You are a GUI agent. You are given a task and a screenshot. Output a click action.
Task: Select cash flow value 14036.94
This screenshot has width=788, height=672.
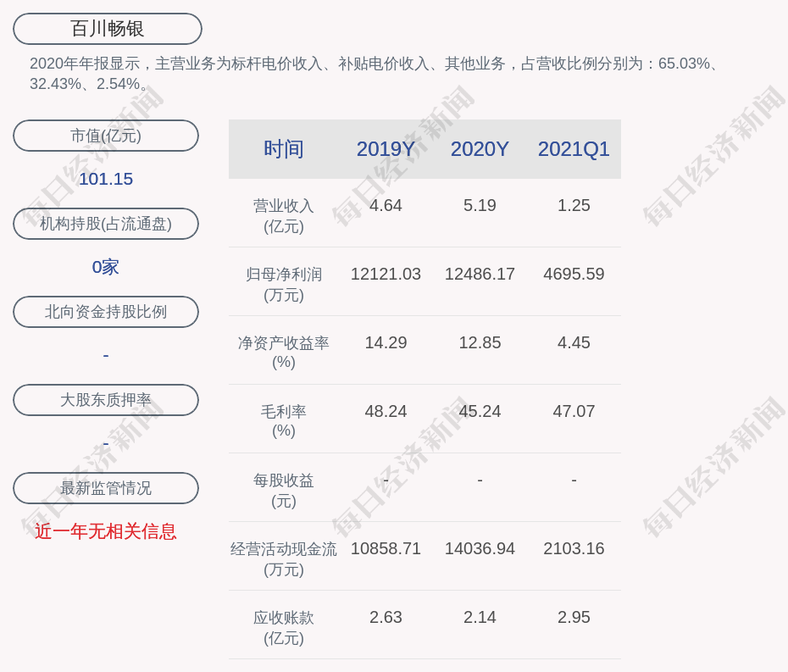(x=480, y=548)
